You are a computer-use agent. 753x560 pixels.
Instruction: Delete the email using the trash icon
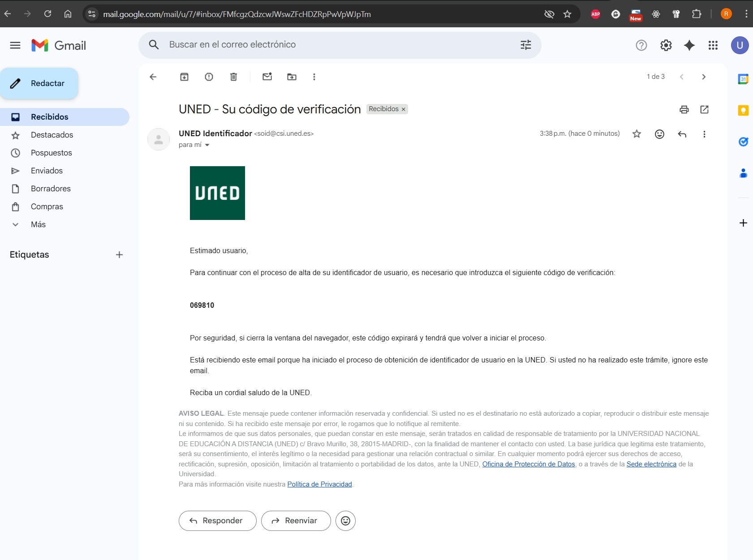tap(233, 77)
